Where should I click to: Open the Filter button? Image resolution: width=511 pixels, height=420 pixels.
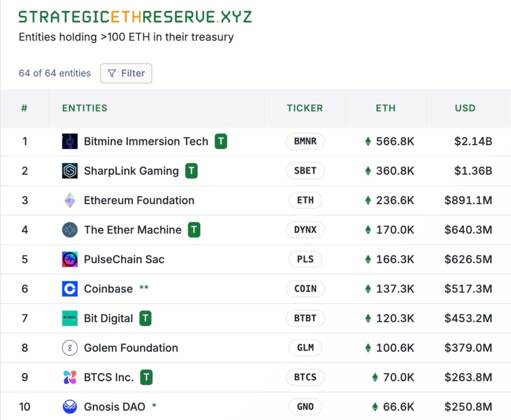126,73
